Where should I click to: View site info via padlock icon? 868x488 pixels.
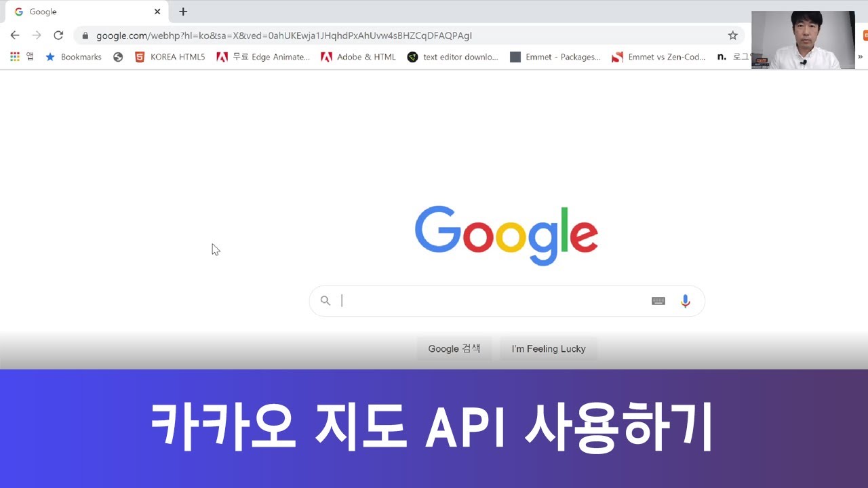[x=85, y=35]
